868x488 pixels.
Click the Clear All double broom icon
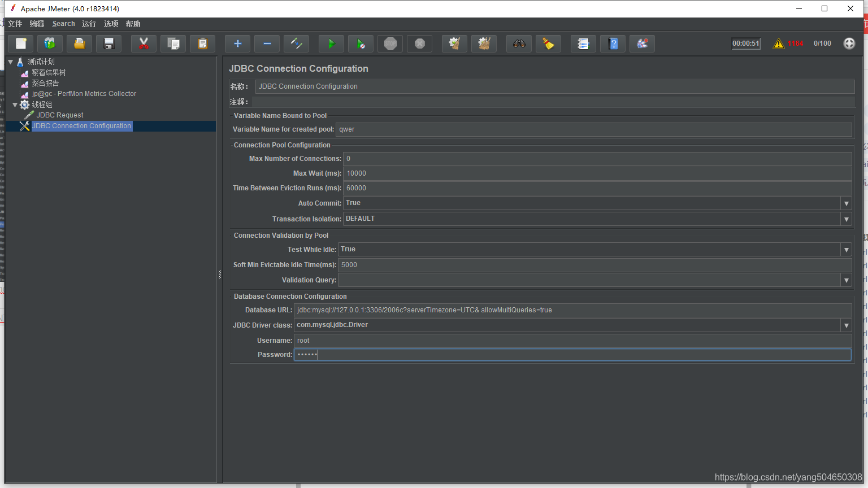pos(484,43)
